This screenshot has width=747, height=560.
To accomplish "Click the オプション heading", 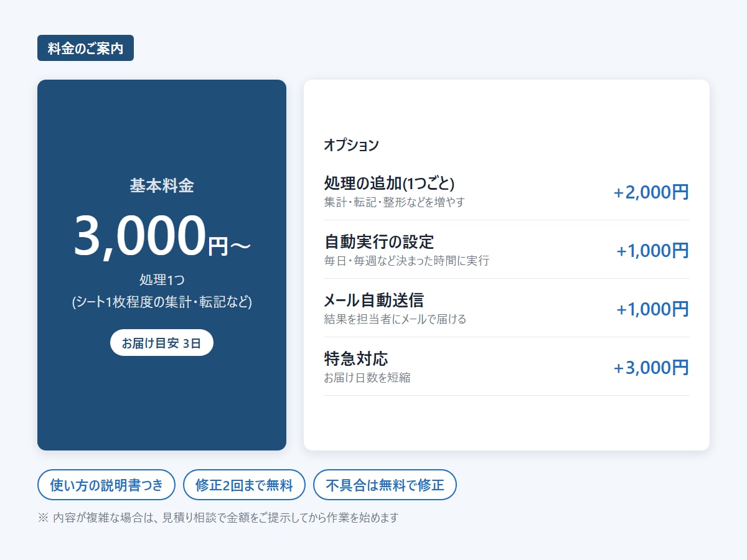I will 351,145.
